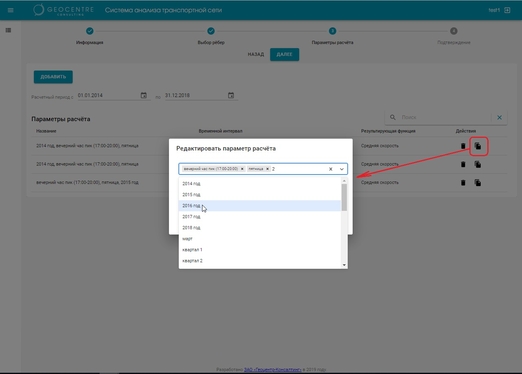522x374 pixels.
Task: Select the '2014 год' option
Action: pyautogui.click(x=260, y=184)
